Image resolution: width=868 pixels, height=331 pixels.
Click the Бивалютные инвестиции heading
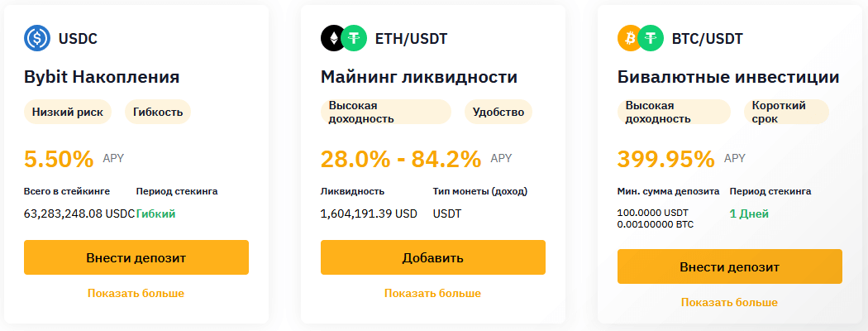point(728,78)
